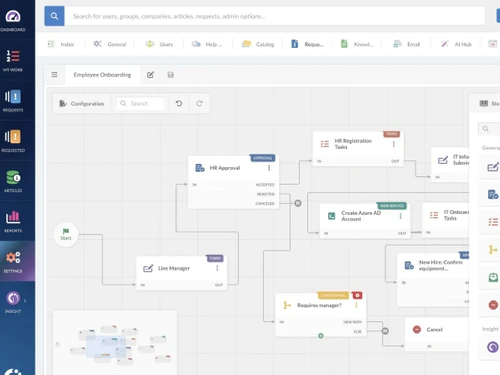Click the workflow minimap overview
Image resolution: width=500 pixels, height=375 pixels.
(115, 343)
